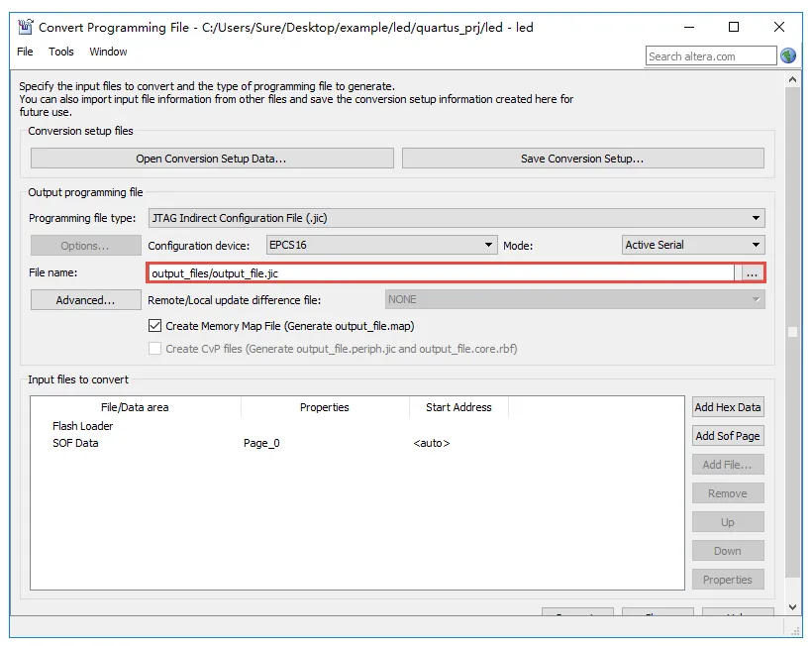
Task: Click the Down button
Action: tap(728, 551)
